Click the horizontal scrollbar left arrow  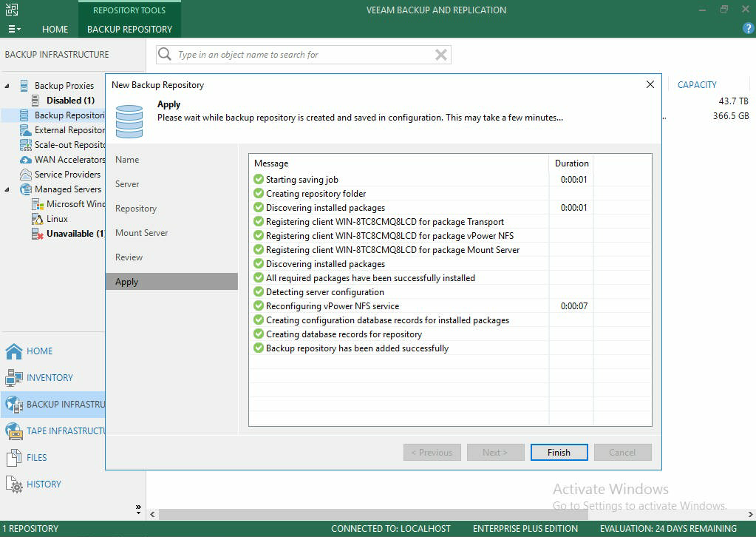click(x=152, y=514)
